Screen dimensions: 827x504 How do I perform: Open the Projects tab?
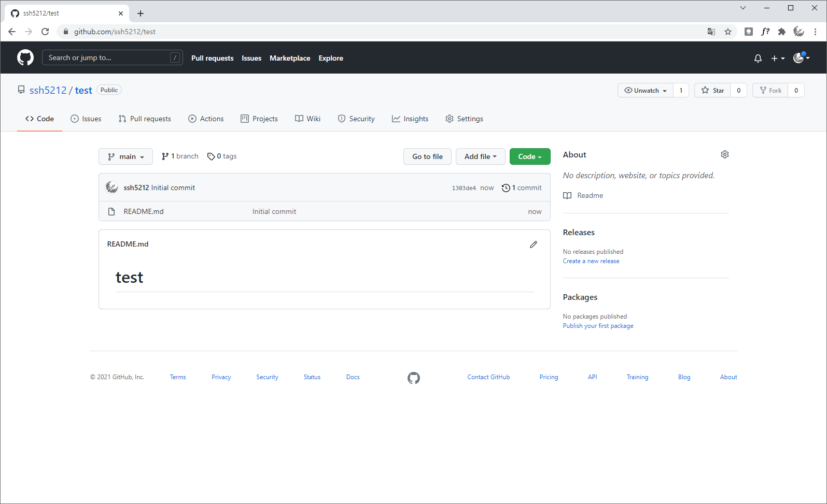click(259, 119)
